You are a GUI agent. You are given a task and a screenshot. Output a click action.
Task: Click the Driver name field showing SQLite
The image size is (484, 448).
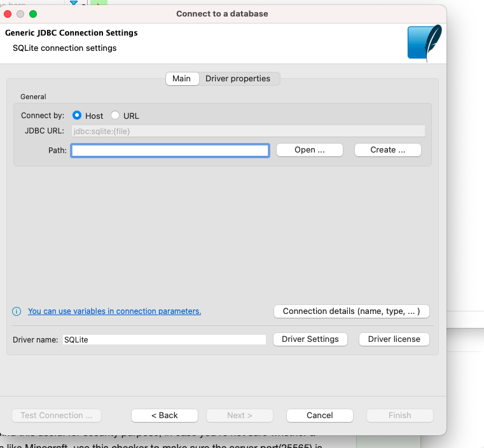(164, 339)
